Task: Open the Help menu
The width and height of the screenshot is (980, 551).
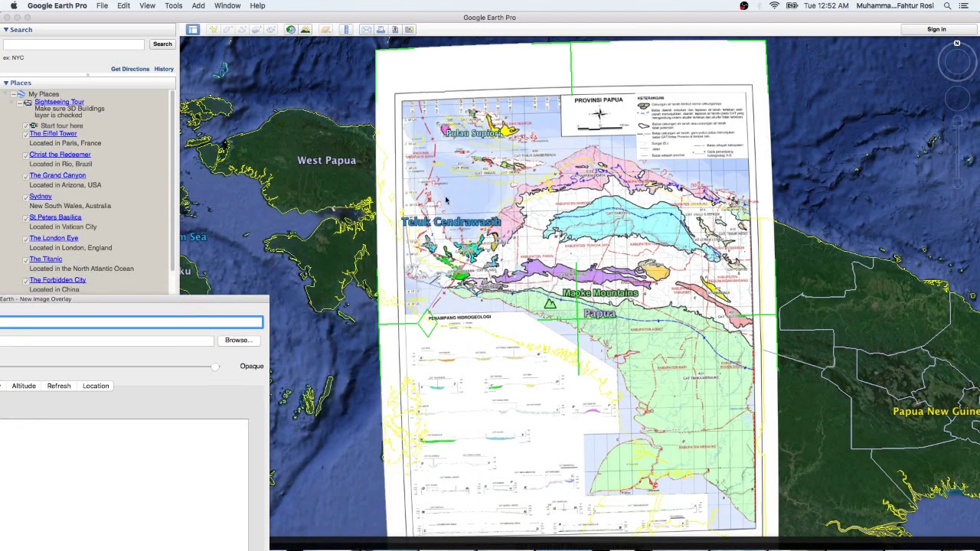Action: click(257, 5)
